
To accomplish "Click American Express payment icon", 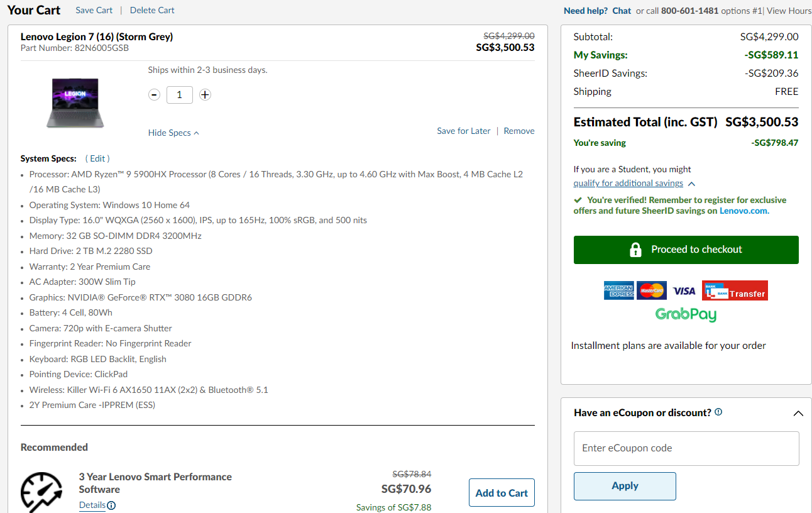I will [x=619, y=290].
